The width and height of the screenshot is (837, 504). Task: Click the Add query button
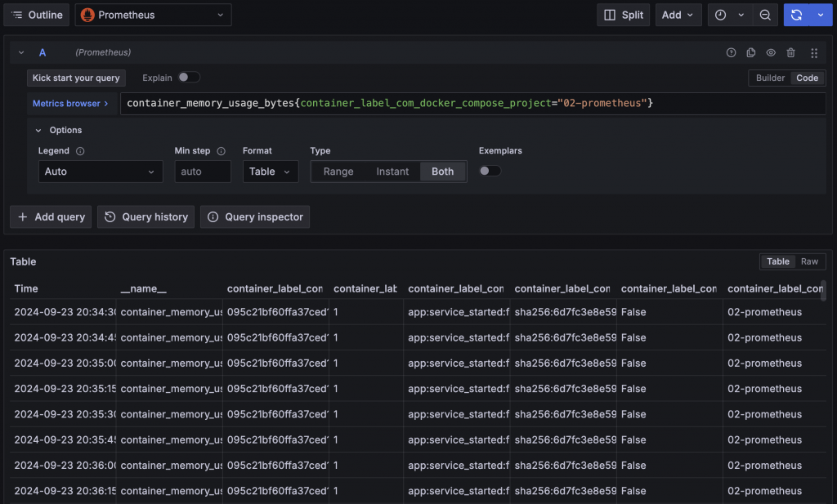pos(51,217)
